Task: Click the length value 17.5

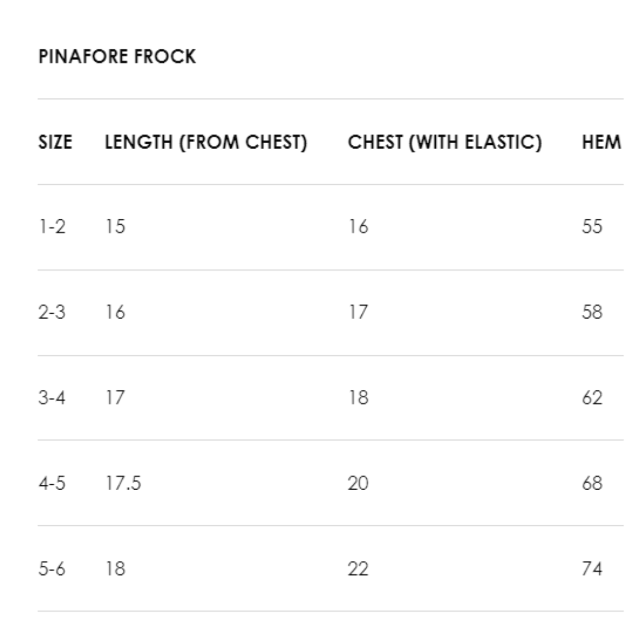Action: tap(123, 483)
